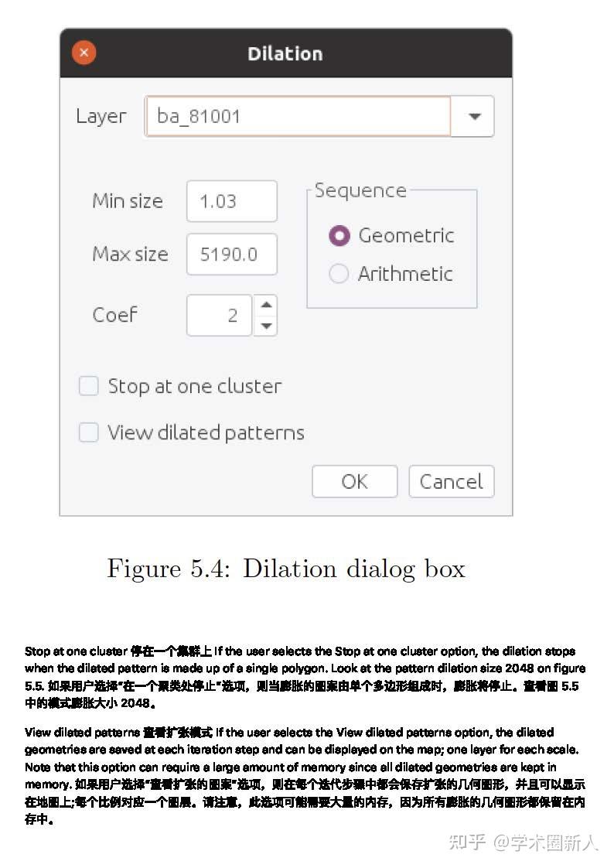Click the Min size input field
The height and width of the screenshot is (868, 614).
click(232, 201)
